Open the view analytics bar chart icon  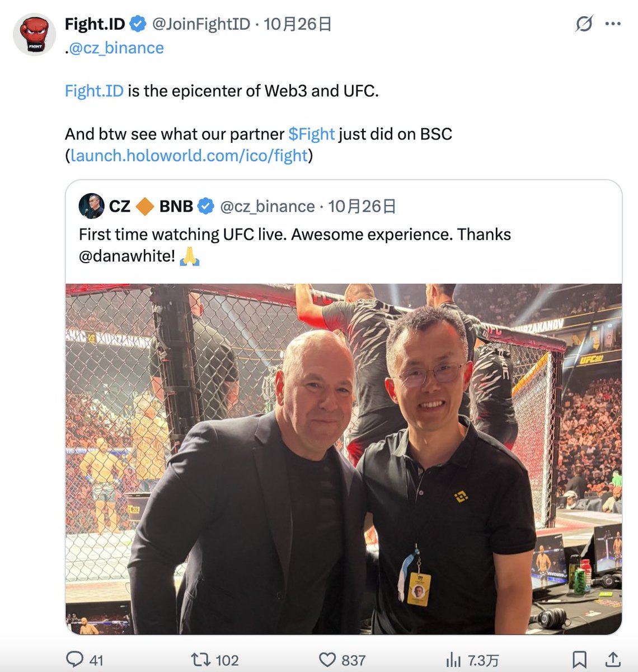pyautogui.click(x=453, y=660)
